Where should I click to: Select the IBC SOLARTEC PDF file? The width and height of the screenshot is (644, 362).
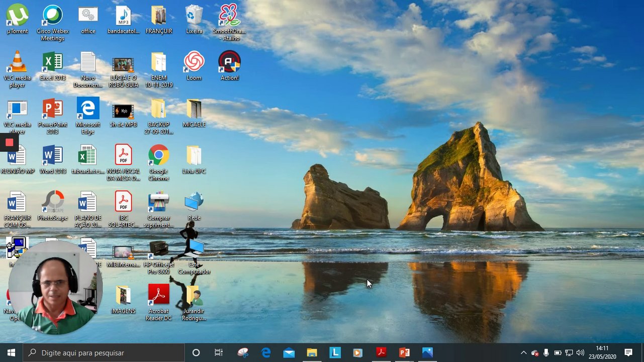click(x=123, y=210)
